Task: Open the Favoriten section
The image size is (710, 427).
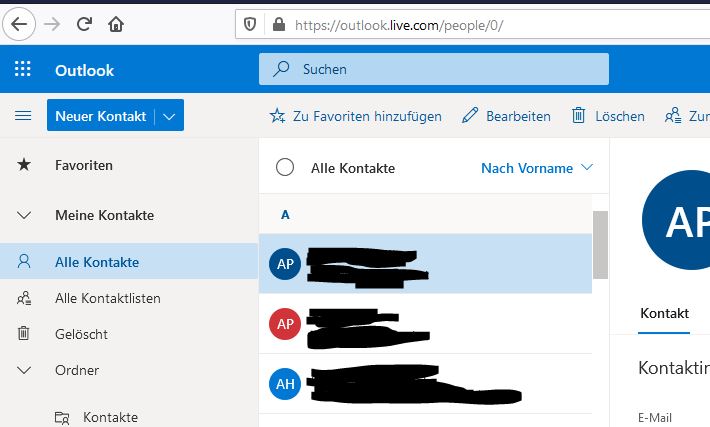Action: click(83, 165)
